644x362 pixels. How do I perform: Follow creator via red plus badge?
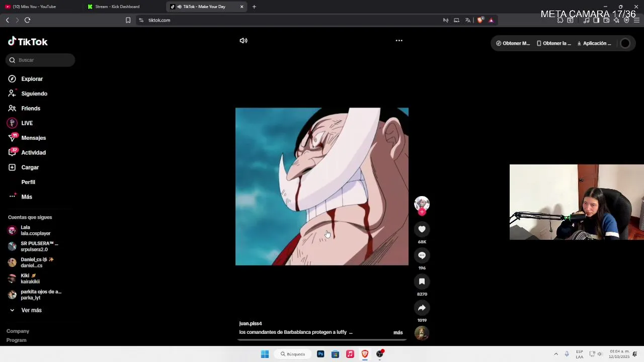coord(422,212)
